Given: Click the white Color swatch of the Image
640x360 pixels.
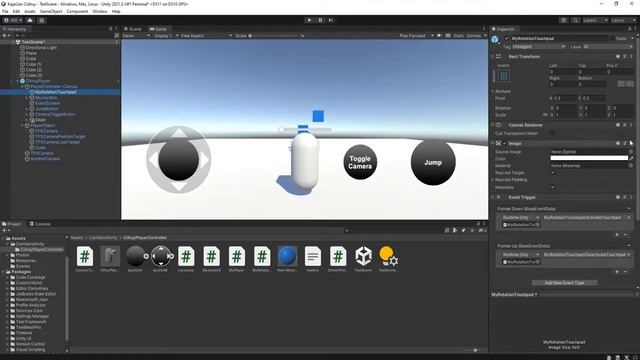Looking at the screenshot, I should click(589, 158).
